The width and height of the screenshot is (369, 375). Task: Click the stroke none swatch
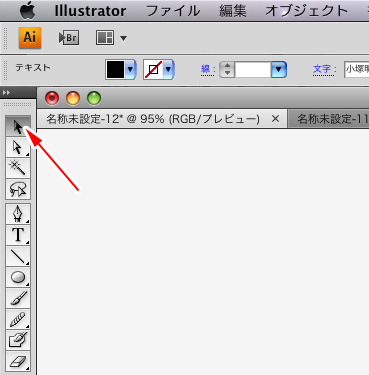pos(153,70)
